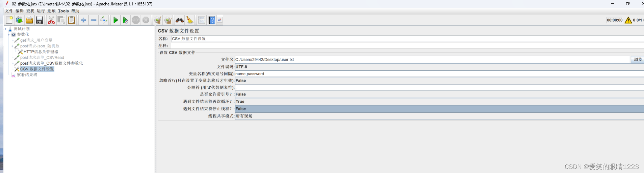The height and width of the screenshot is (173, 644).
Task: Click the Toggle enable/disable element icon
Action: [104, 20]
